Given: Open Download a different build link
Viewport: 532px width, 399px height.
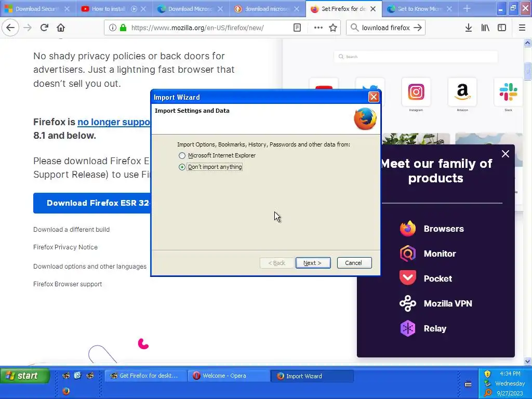Looking at the screenshot, I should click(71, 229).
